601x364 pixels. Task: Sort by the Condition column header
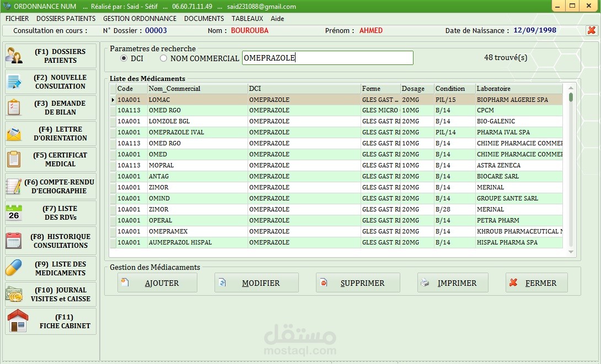[x=455, y=89]
